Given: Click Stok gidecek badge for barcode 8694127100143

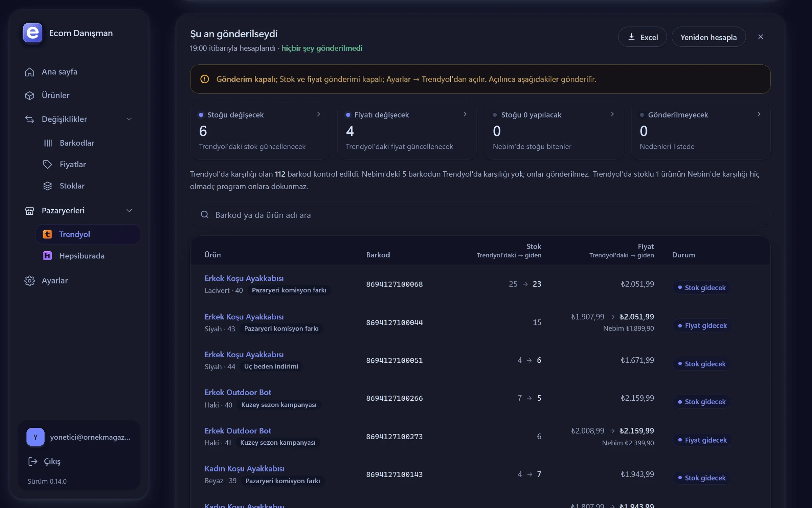Looking at the screenshot, I should (702, 478).
